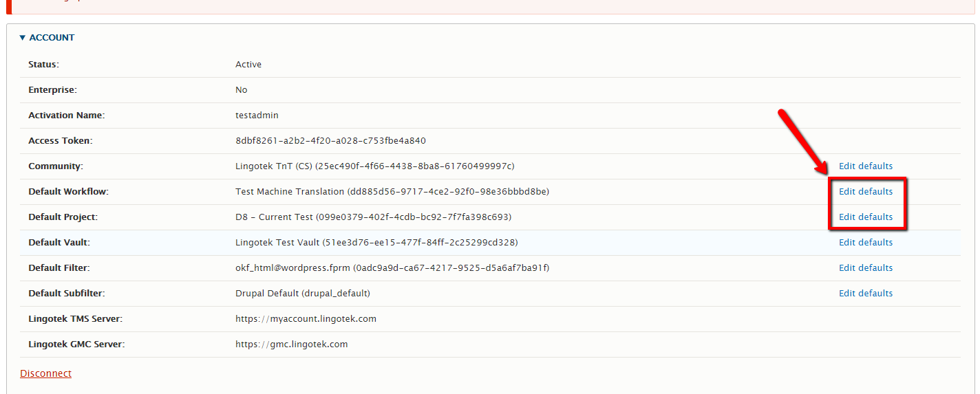Click the Disconnect link

coord(45,373)
